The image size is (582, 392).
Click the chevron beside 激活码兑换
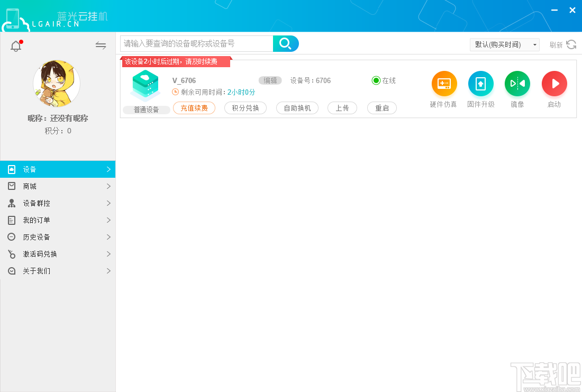[108, 254]
